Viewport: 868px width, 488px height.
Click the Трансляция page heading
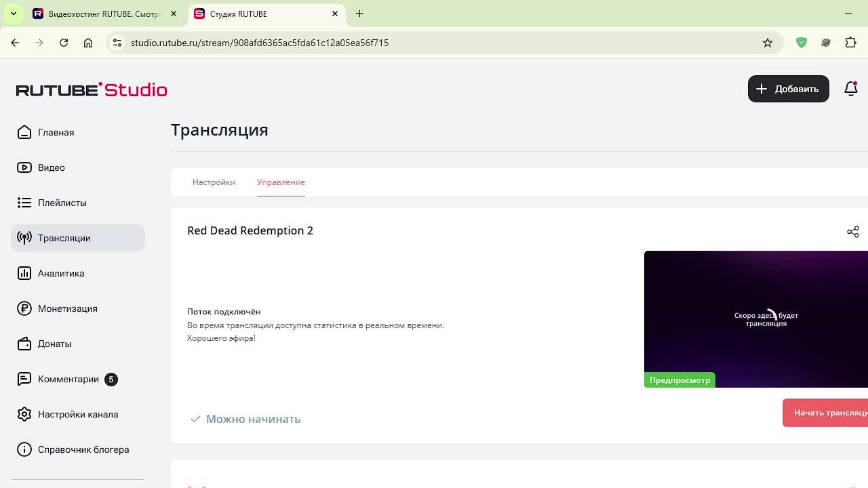tap(220, 129)
